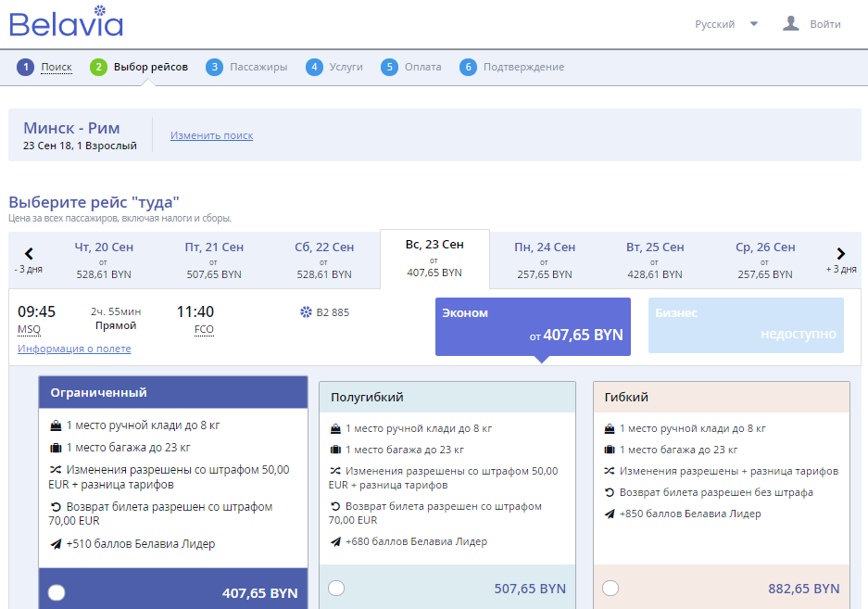Switch to the Пн, 24 Сен date tab
868x609 pixels.
[545, 260]
